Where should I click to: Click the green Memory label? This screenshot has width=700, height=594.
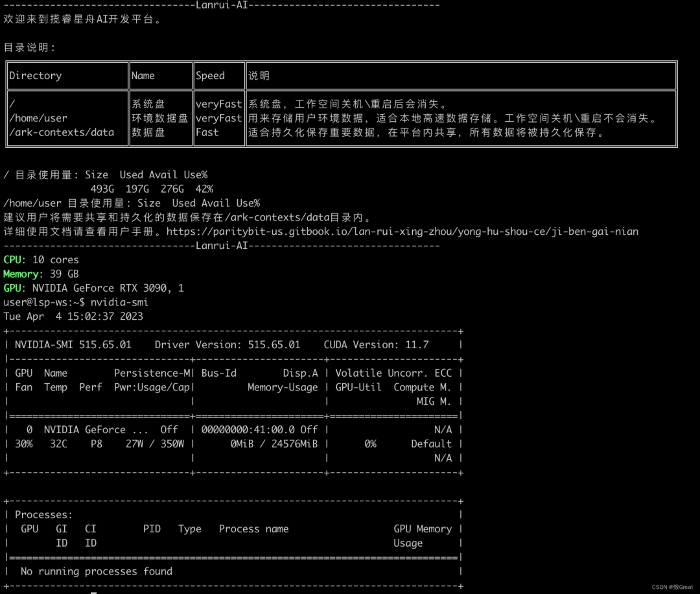click(21, 274)
